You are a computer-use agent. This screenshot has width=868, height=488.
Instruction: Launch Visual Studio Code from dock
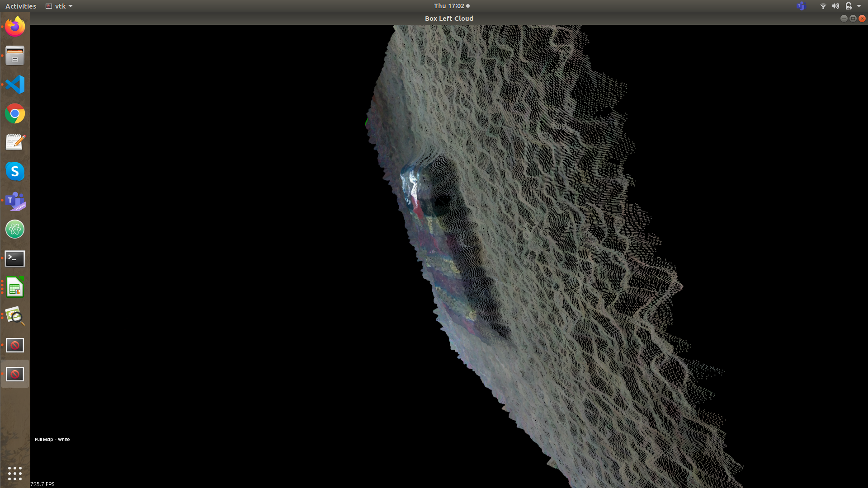[15, 84]
